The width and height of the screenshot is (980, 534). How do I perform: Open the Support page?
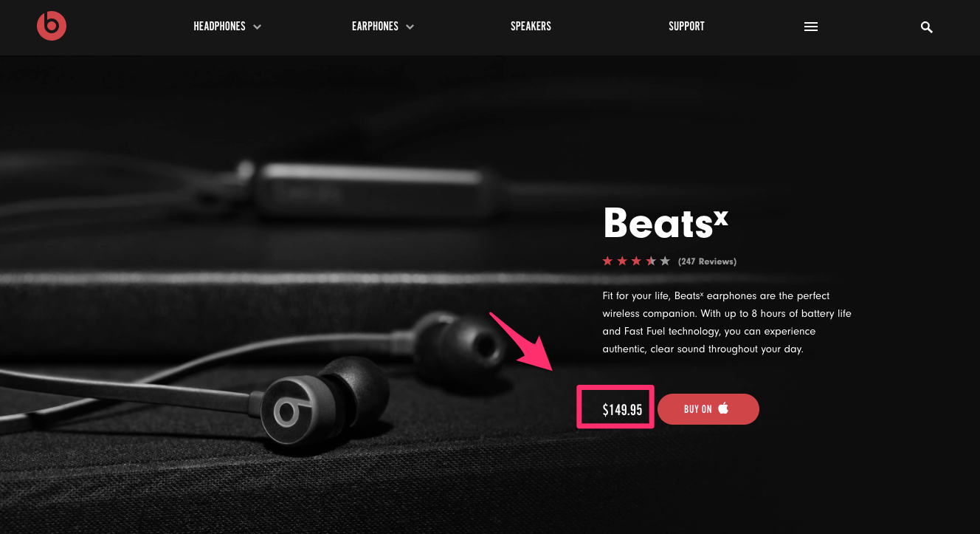(x=686, y=27)
